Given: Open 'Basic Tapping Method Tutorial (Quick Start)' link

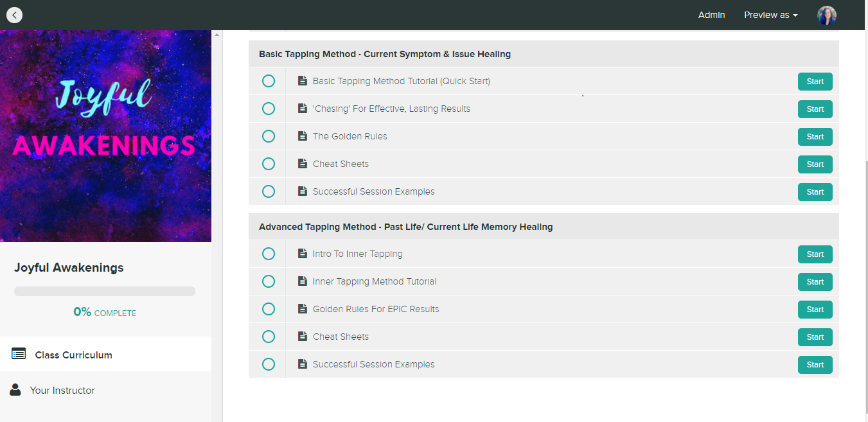Looking at the screenshot, I should pos(402,81).
